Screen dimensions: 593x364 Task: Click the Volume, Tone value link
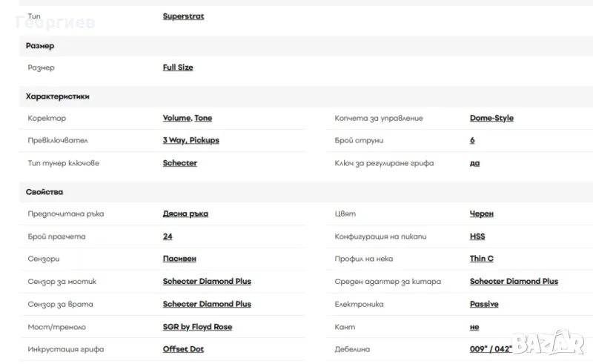pos(187,118)
